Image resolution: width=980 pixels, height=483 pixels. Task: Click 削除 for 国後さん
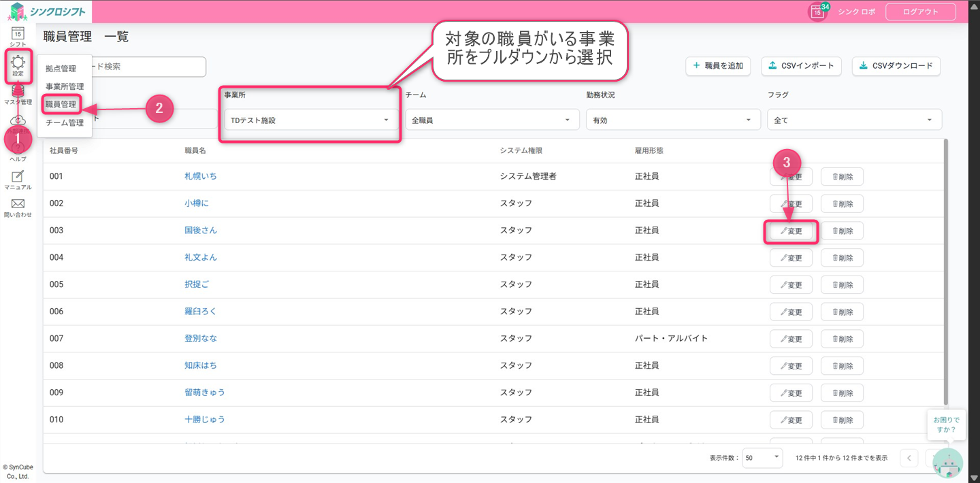(x=842, y=231)
